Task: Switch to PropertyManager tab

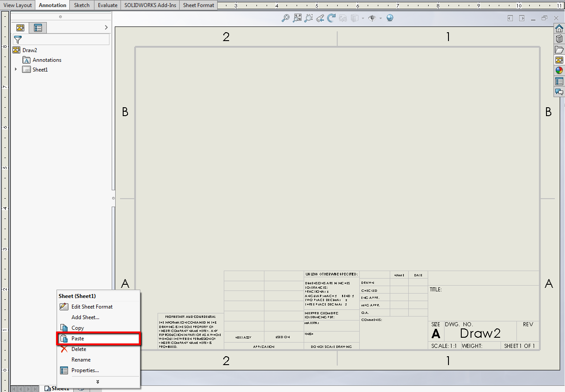Action: coord(38,28)
